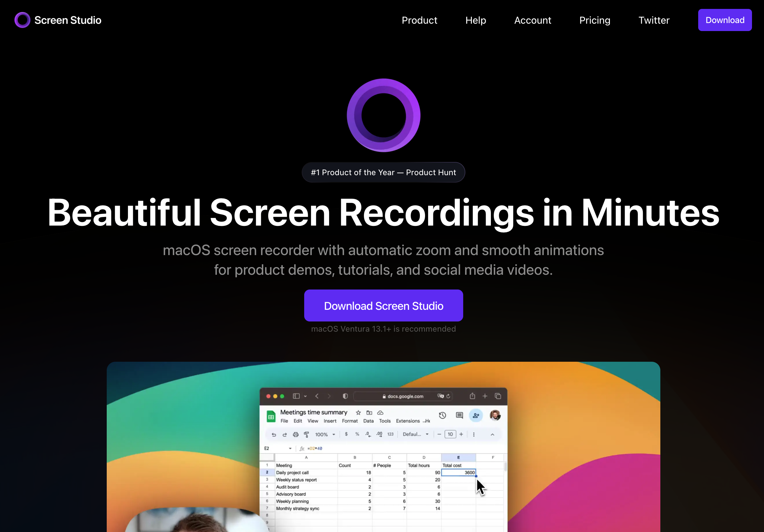
Task: Click the move-to-folder icon
Action: point(369,413)
